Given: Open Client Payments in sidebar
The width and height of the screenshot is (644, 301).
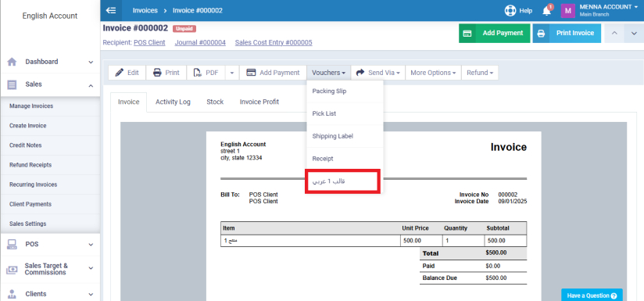Looking at the screenshot, I should coord(50,204).
